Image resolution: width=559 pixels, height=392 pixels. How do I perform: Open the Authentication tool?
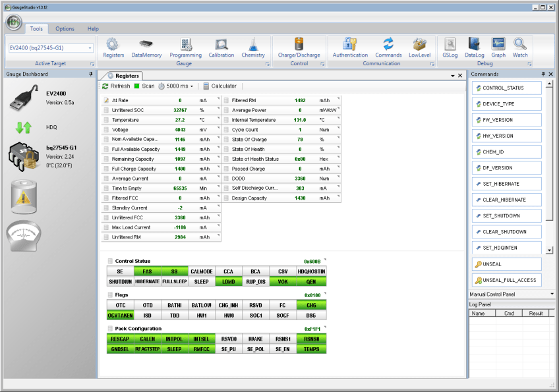pos(350,47)
